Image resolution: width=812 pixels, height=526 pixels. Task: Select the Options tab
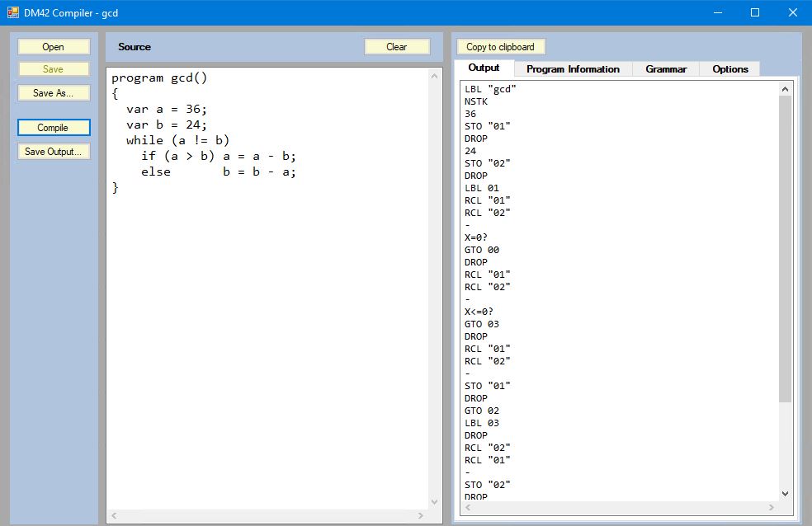click(x=729, y=69)
